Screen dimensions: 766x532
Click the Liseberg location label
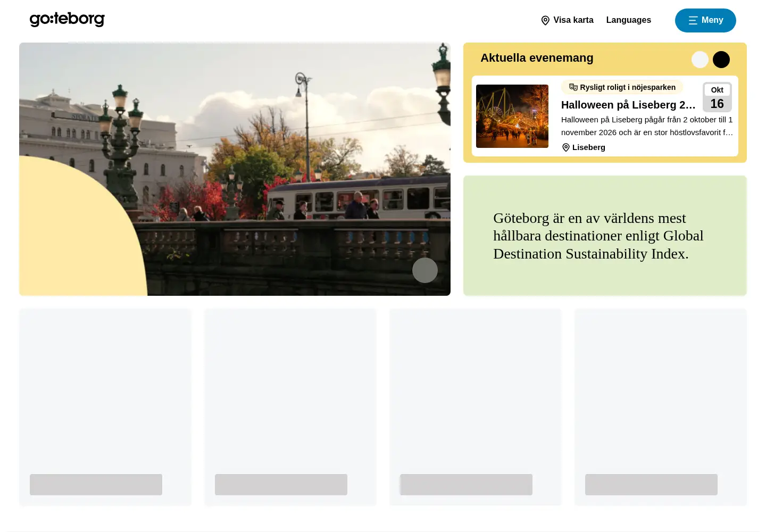pyautogui.click(x=588, y=147)
